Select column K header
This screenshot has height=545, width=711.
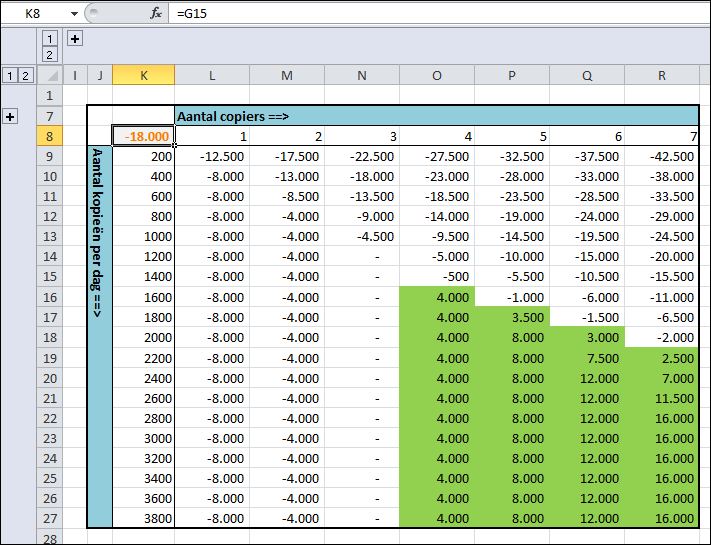[143, 75]
